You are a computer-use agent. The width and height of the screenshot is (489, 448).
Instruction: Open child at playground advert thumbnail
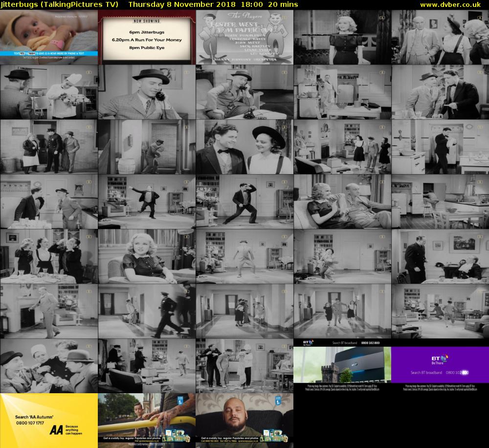click(x=147, y=421)
